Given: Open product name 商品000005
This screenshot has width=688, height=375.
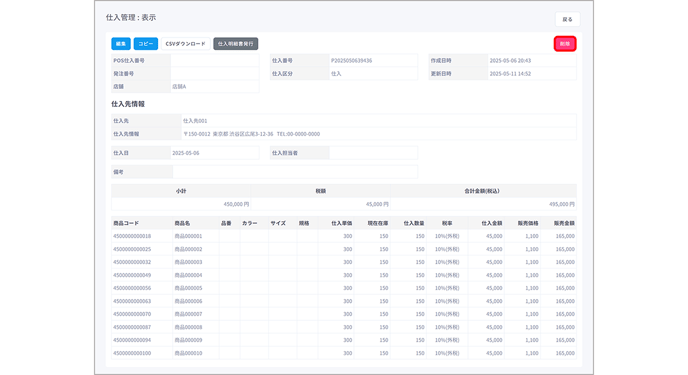Looking at the screenshot, I should 188,288.
